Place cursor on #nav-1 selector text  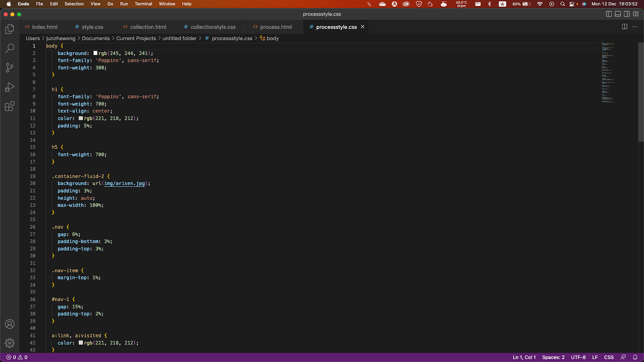coord(60,299)
